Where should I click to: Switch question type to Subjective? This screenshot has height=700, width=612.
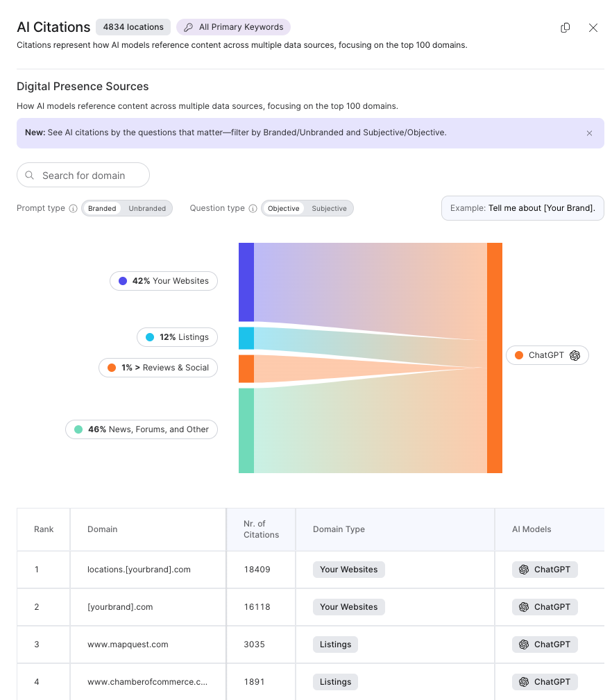coord(329,209)
